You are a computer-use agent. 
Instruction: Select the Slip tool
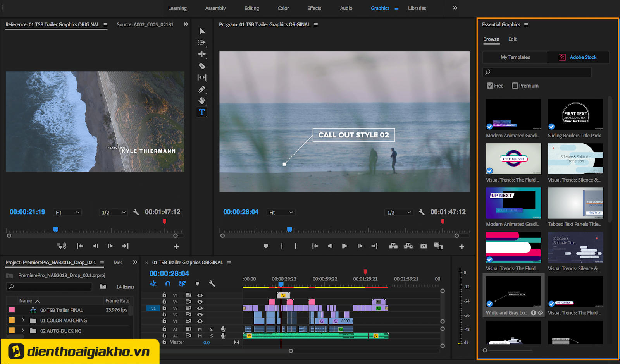(202, 77)
